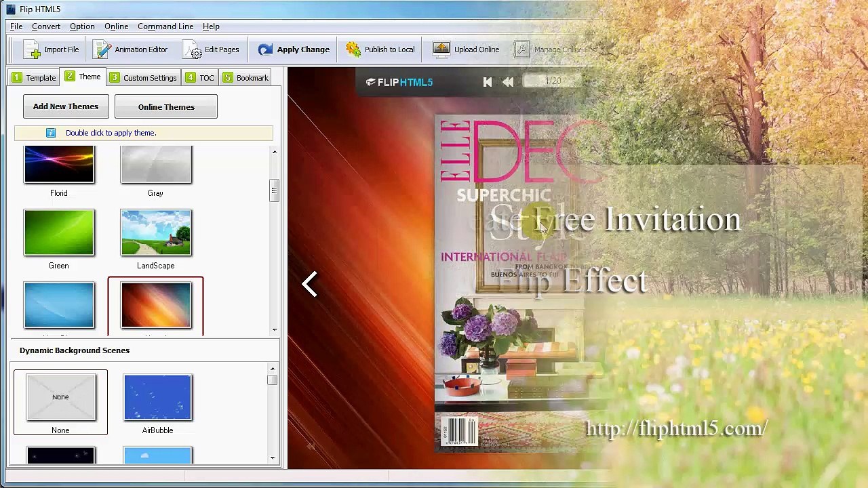Open the Option menu

tap(82, 26)
